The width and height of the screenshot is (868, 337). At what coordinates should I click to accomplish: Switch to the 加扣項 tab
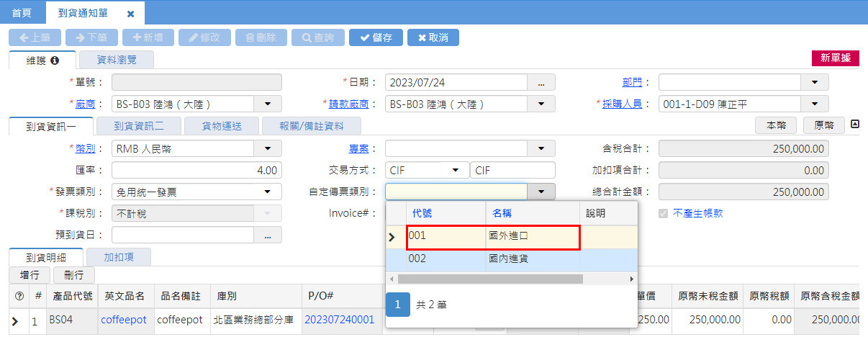tap(118, 256)
